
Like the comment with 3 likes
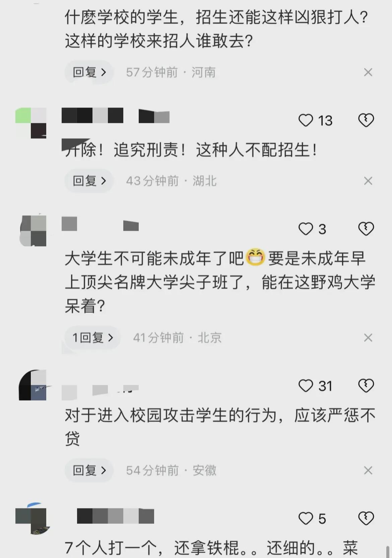306,229
